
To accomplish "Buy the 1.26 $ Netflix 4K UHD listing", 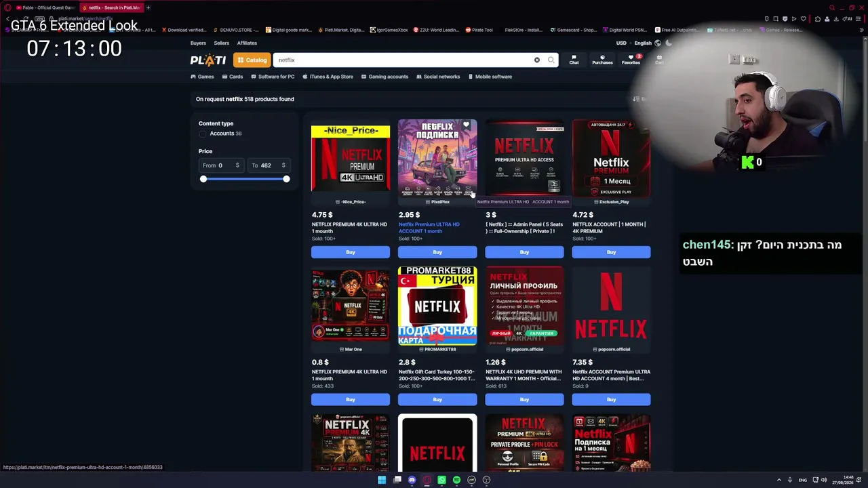I will 524,400.
